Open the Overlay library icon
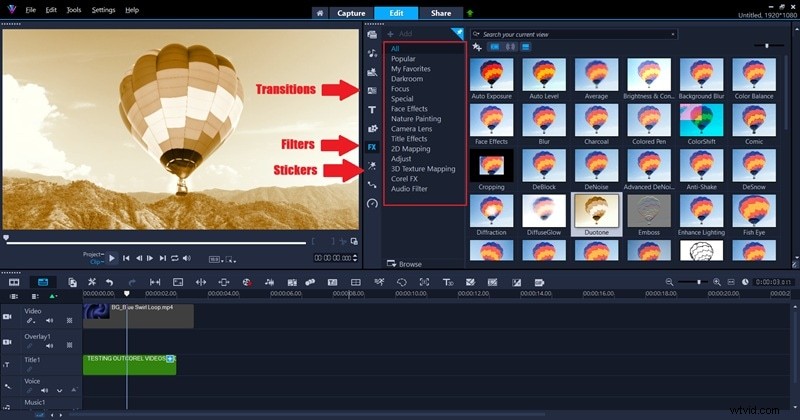 [x=372, y=129]
